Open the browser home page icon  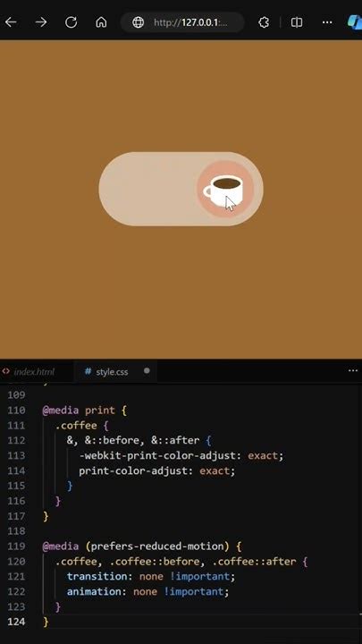[x=101, y=22]
